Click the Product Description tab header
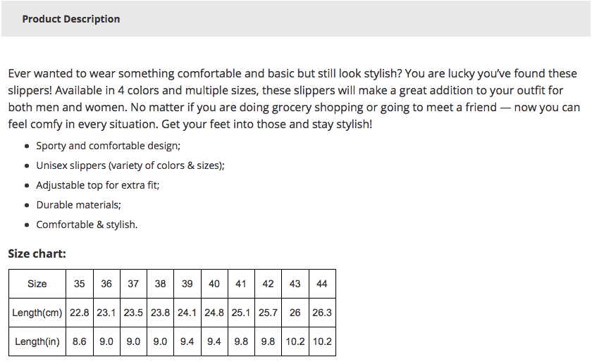 coord(71,19)
